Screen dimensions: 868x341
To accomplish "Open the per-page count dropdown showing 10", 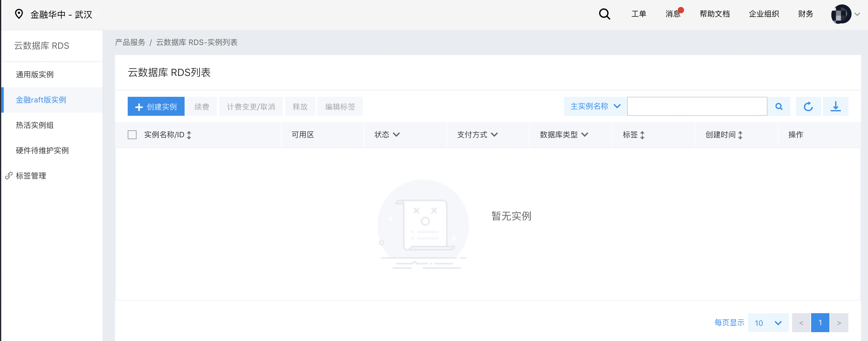I will [x=768, y=323].
